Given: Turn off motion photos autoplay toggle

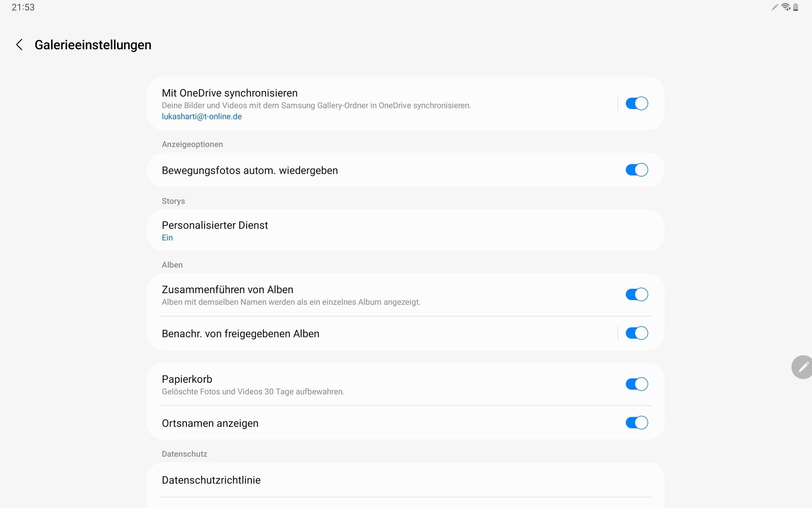Looking at the screenshot, I should coord(636,170).
